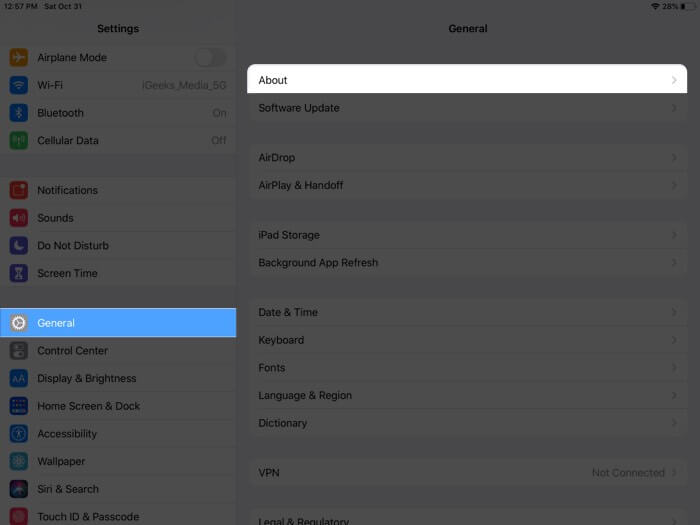Tap the clock time in status bar

pyautogui.click(x=21, y=6)
